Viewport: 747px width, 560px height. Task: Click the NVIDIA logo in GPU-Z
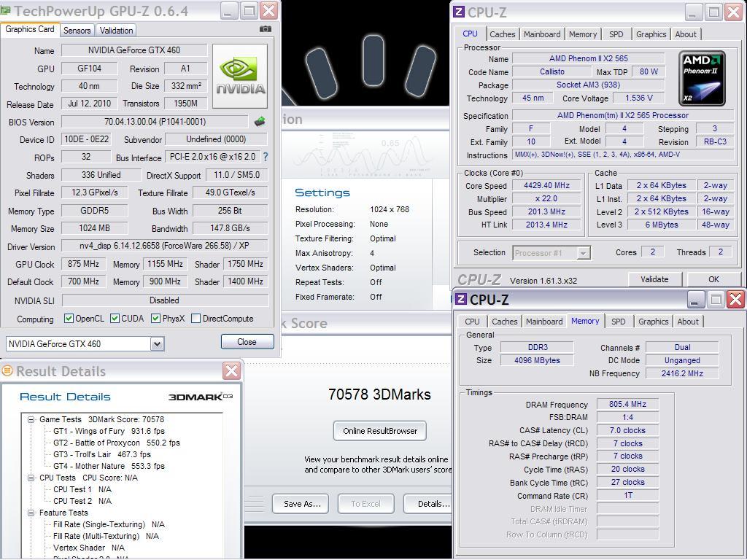tap(240, 76)
